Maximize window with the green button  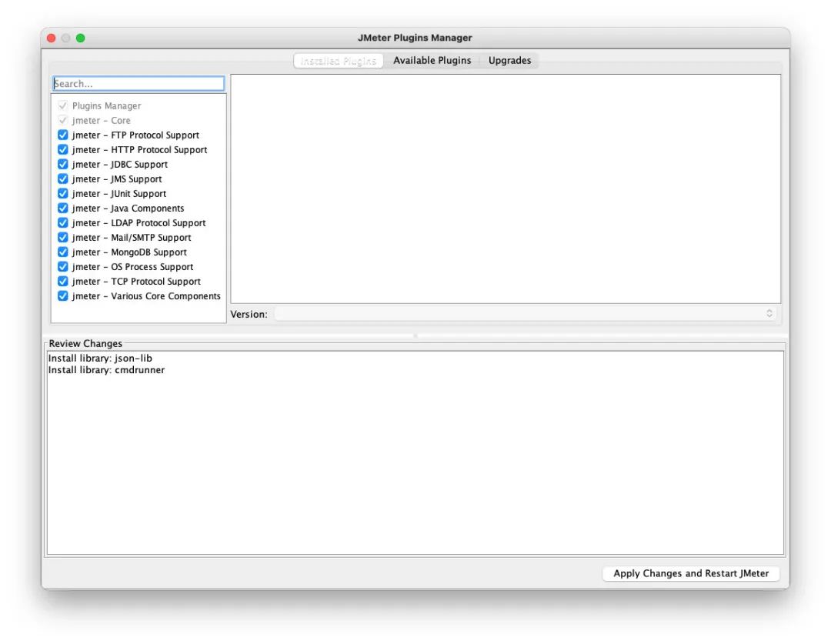click(x=81, y=38)
